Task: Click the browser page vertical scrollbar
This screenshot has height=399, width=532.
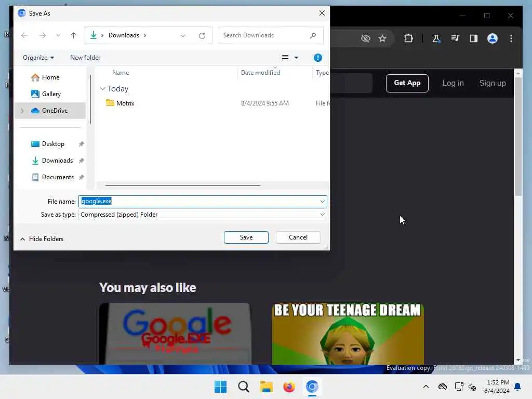Action: 518,136
